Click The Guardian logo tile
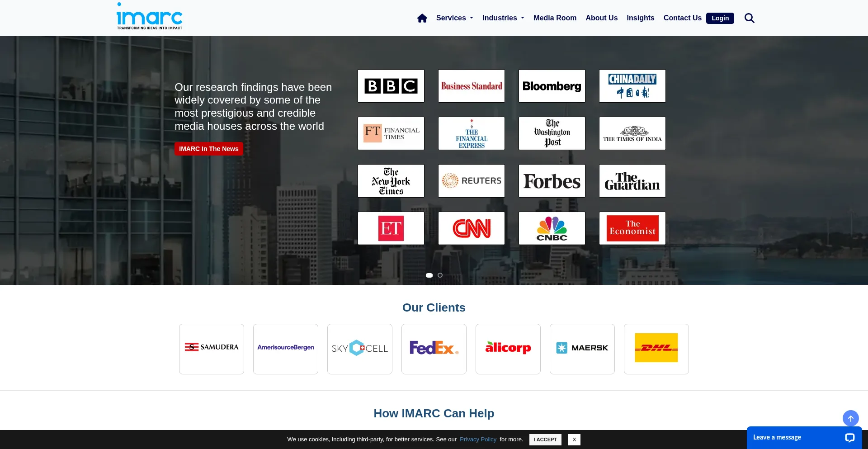This screenshot has height=449, width=868. [x=632, y=181]
